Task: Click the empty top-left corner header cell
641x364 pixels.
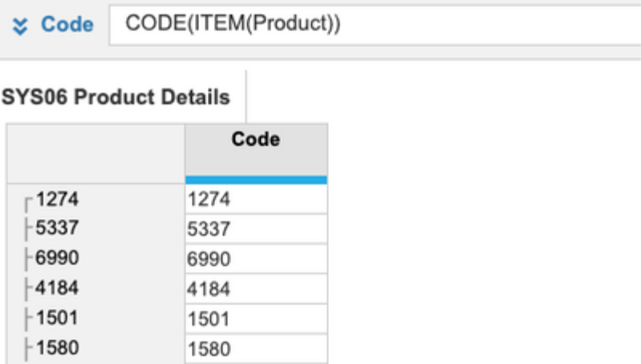Action: 96,154
